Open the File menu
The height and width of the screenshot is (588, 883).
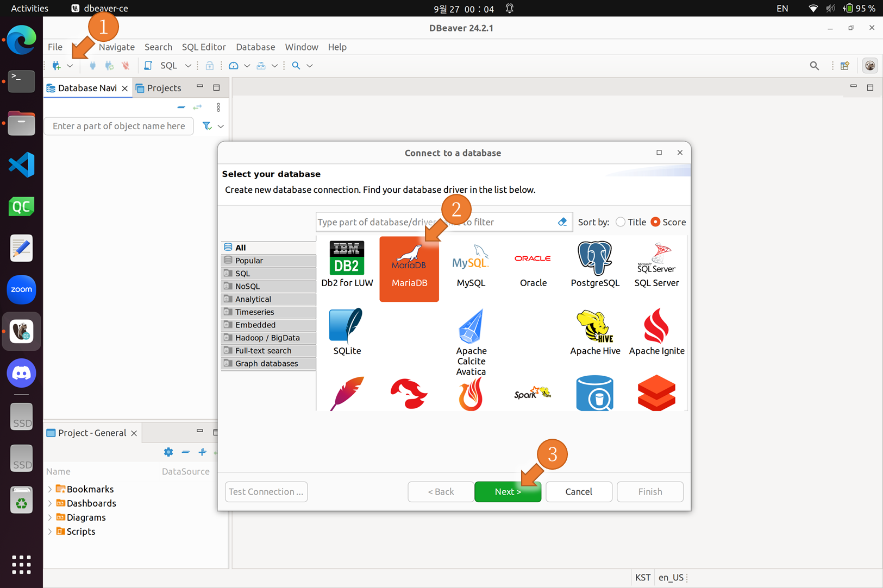(x=55, y=47)
